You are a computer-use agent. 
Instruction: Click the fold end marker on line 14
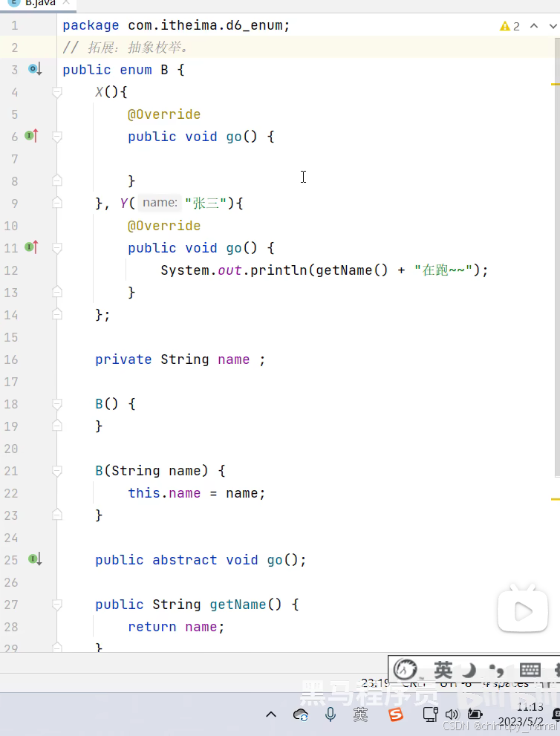click(56, 314)
